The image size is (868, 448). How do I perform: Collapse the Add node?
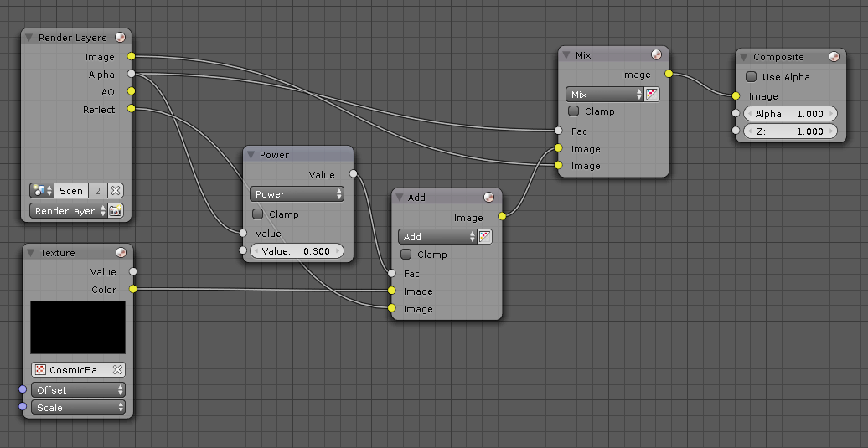399,198
